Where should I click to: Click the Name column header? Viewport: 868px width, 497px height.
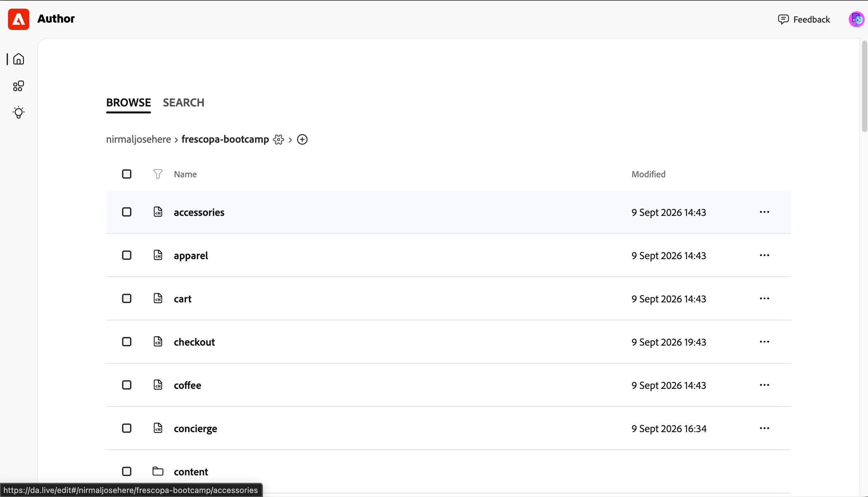coord(185,174)
